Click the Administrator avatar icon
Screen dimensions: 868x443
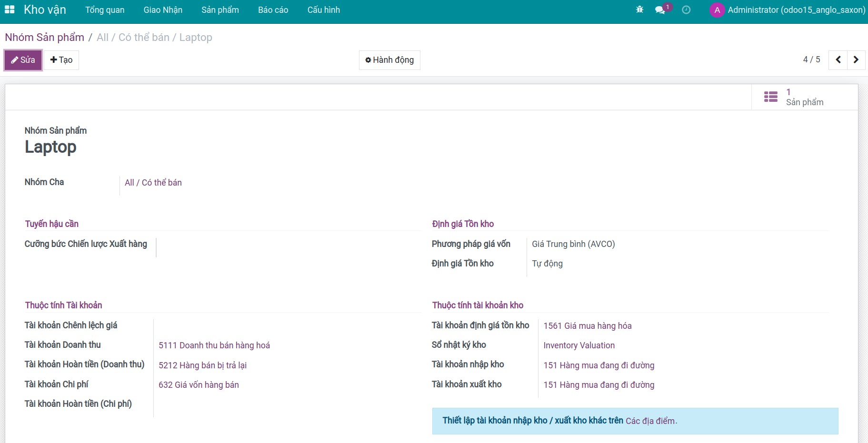(x=717, y=10)
